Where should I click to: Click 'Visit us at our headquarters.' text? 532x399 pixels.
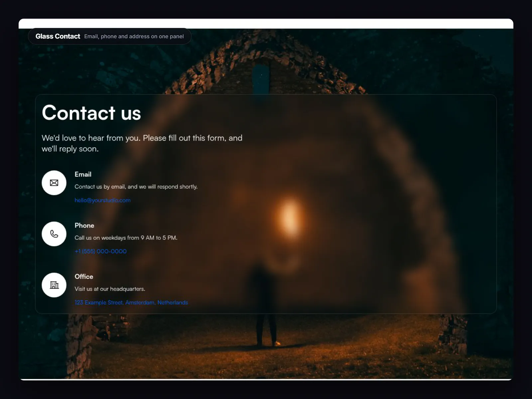click(110, 289)
